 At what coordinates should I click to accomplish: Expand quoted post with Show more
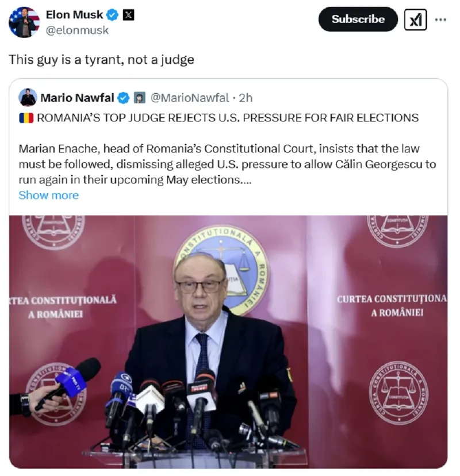point(48,195)
